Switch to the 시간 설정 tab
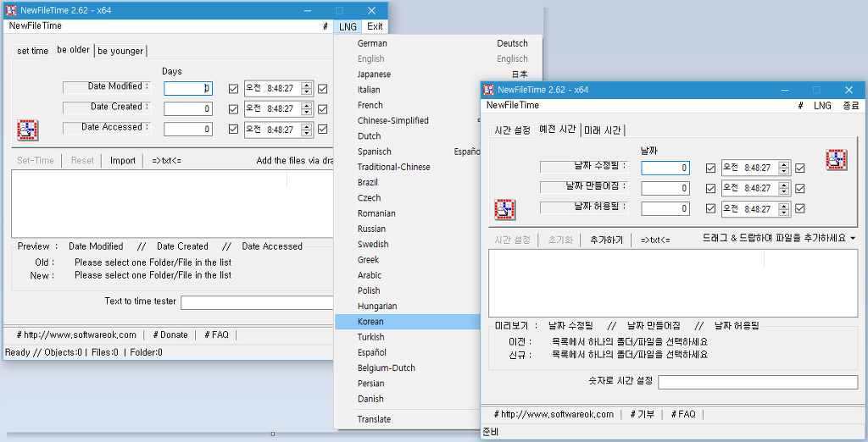 pyautogui.click(x=512, y=130)
